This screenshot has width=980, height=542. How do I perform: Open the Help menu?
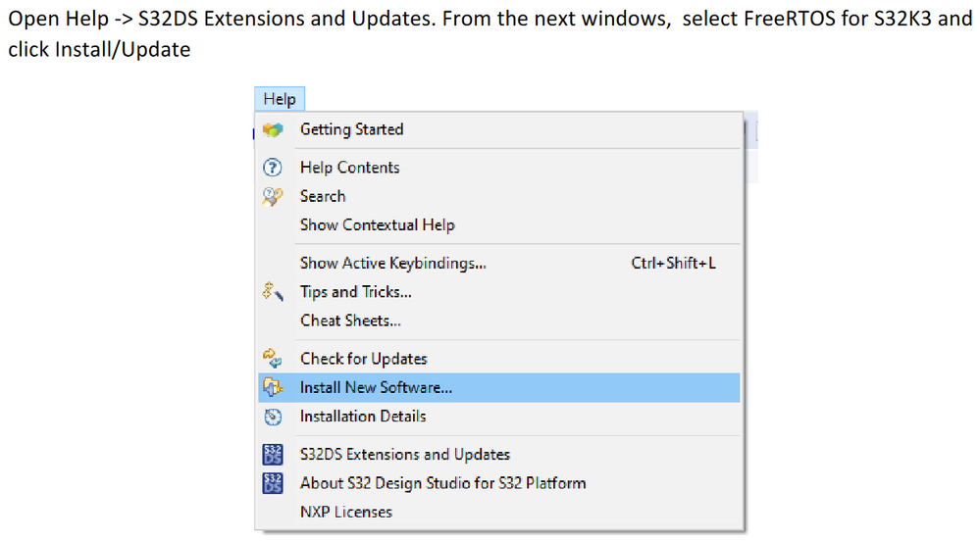[280, 99]
